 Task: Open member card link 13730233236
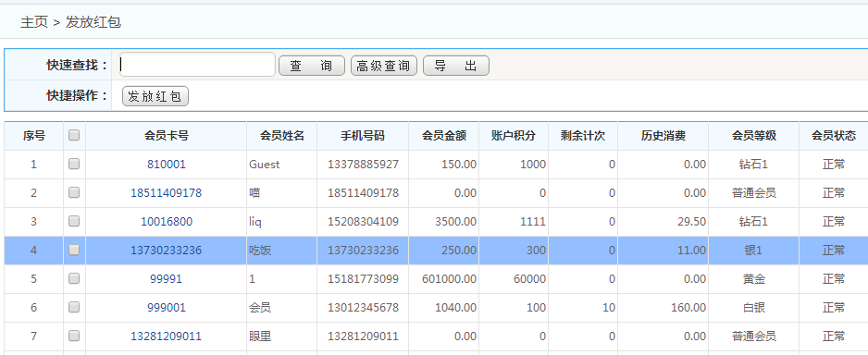click(166, 251)
